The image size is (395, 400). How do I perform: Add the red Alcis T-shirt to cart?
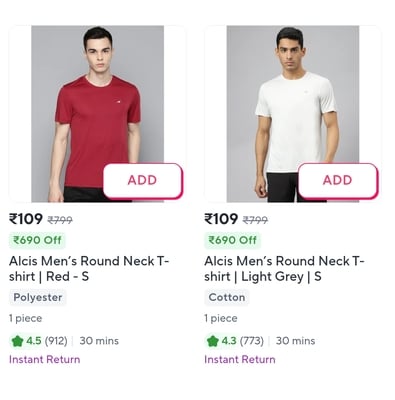[143, 180]
